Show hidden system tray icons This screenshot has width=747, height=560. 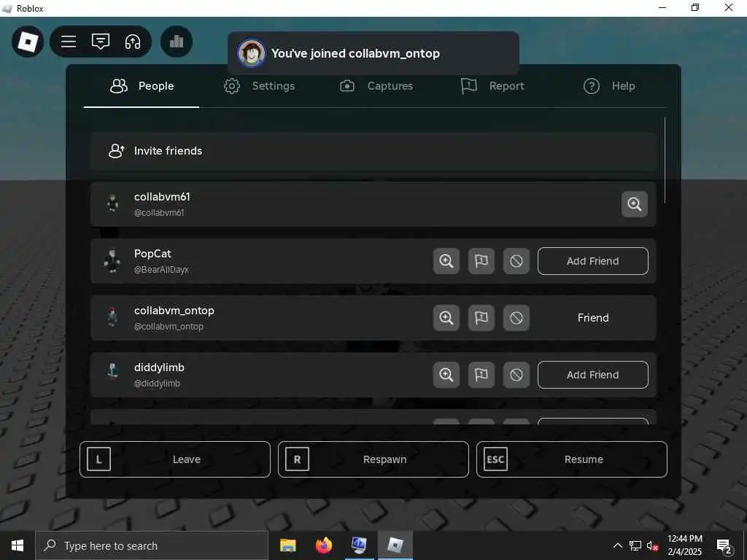pos(617,545)
